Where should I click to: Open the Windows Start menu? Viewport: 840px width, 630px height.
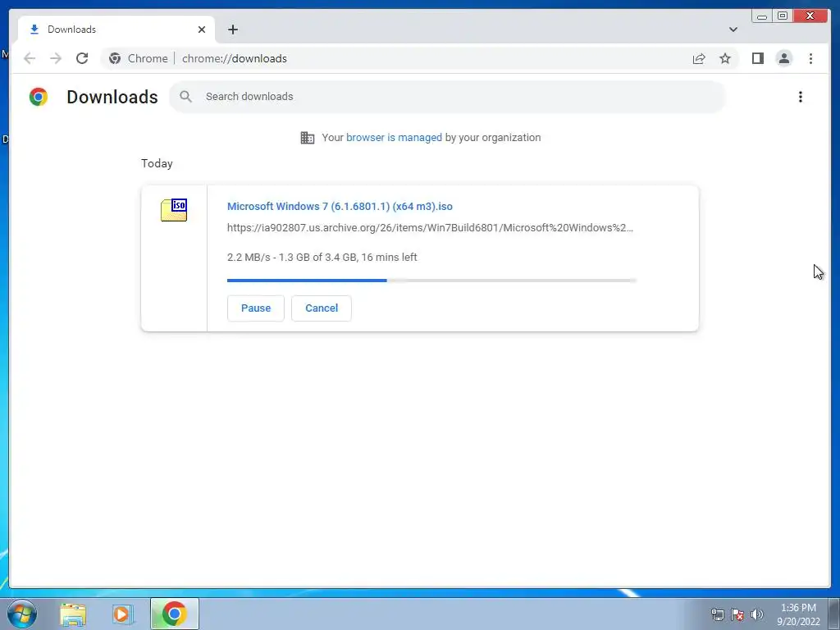(21, 614)
